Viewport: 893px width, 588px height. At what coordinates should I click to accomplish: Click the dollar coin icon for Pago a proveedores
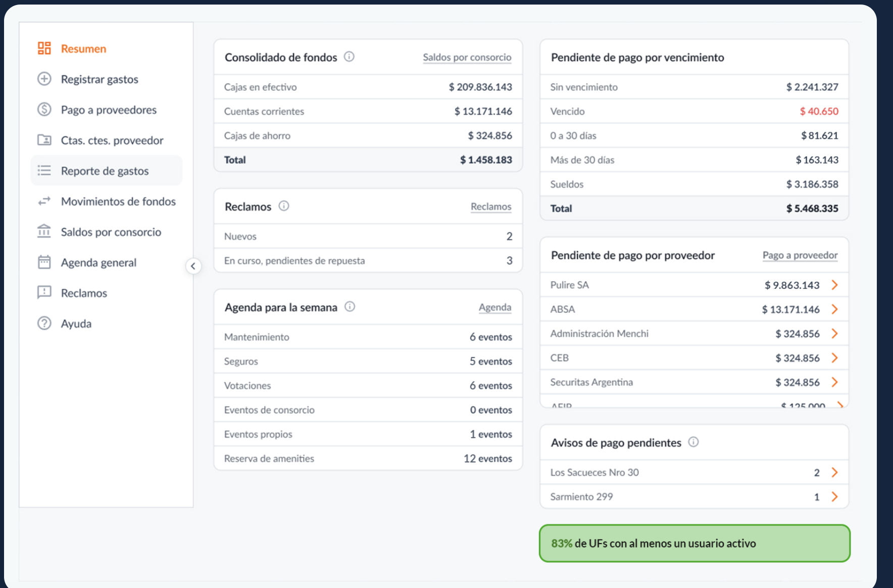pyautogui.click(x=44, y=109)
